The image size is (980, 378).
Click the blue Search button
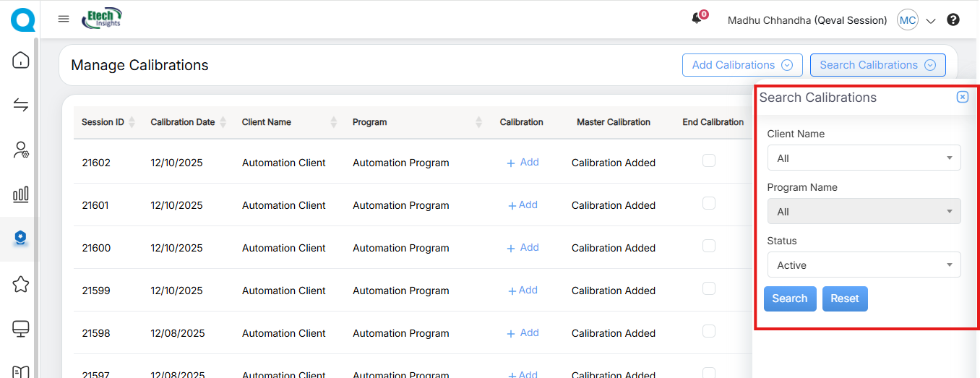[789, 298]
